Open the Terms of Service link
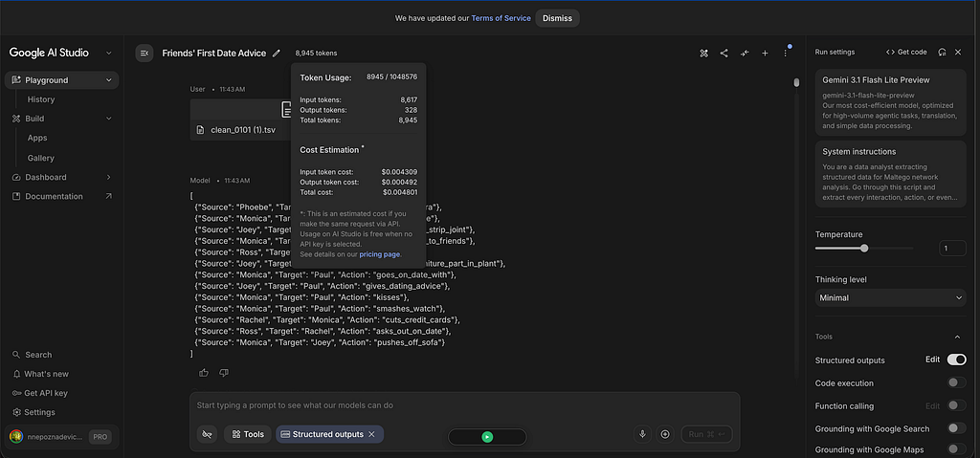 [501, 18]
